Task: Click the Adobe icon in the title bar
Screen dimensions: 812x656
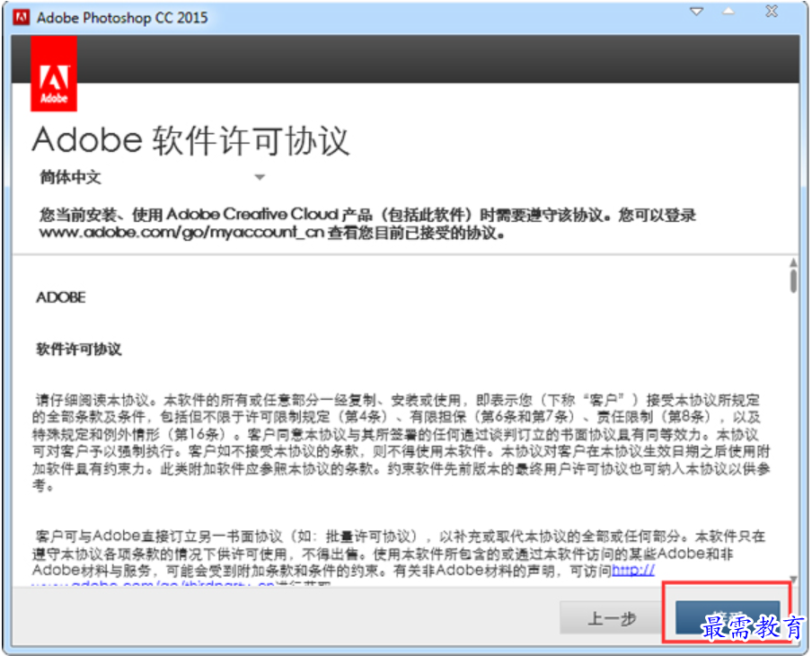Action: click(x=22, y=18)
